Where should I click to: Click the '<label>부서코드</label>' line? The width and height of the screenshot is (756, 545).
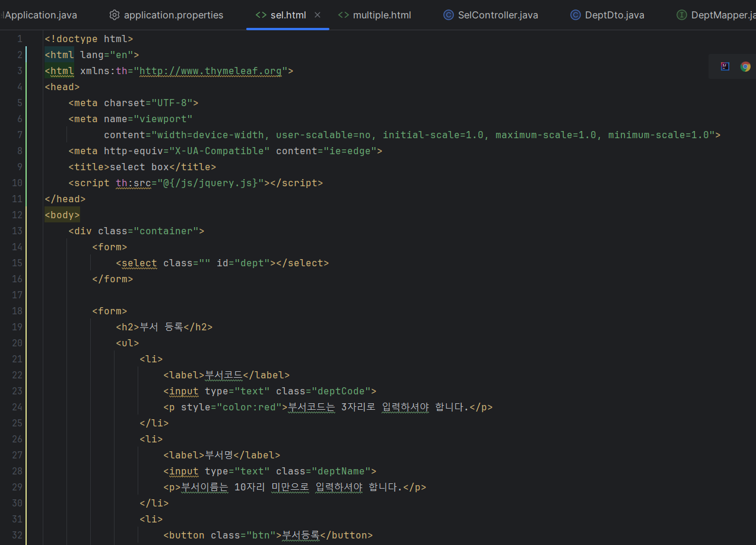[x=227, y=375]
